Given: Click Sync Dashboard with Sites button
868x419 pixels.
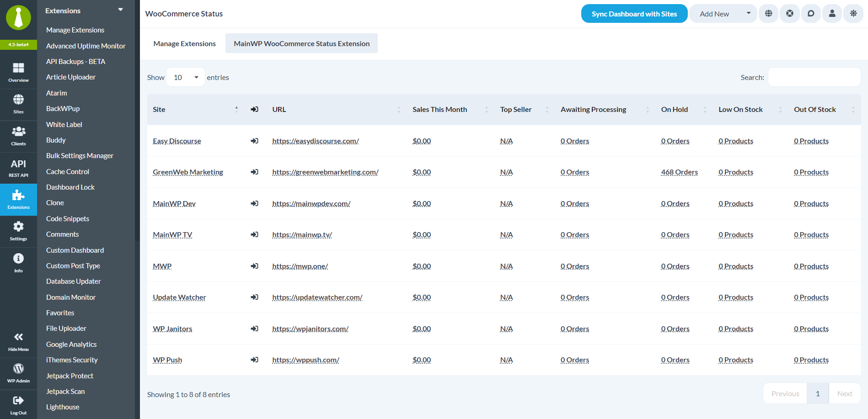Looking at the screenshot, I should pyautogui.click(x=634, y=14).
